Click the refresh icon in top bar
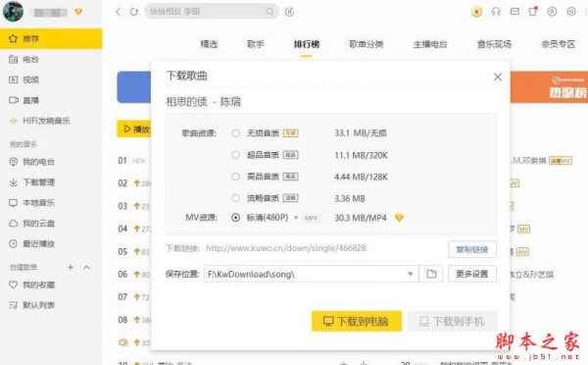 (134, 12)
